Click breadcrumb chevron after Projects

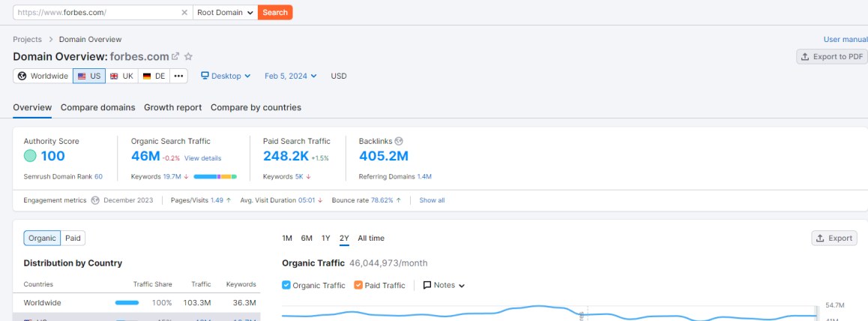pyautogui.click(x=50, y=39)
